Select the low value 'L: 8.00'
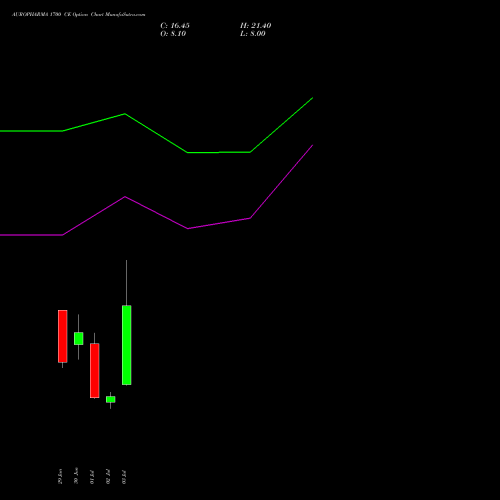The width and height of the screenshot is (500, 500). pyautogui.click(x=253, y=34)
